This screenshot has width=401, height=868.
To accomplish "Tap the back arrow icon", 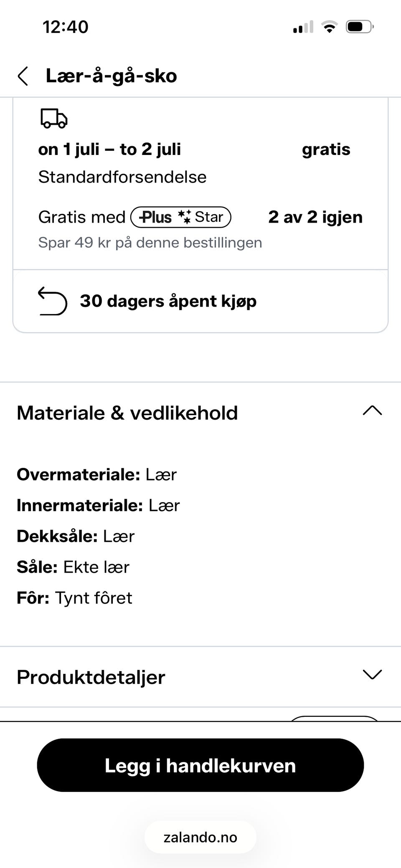I will [23, 76].
